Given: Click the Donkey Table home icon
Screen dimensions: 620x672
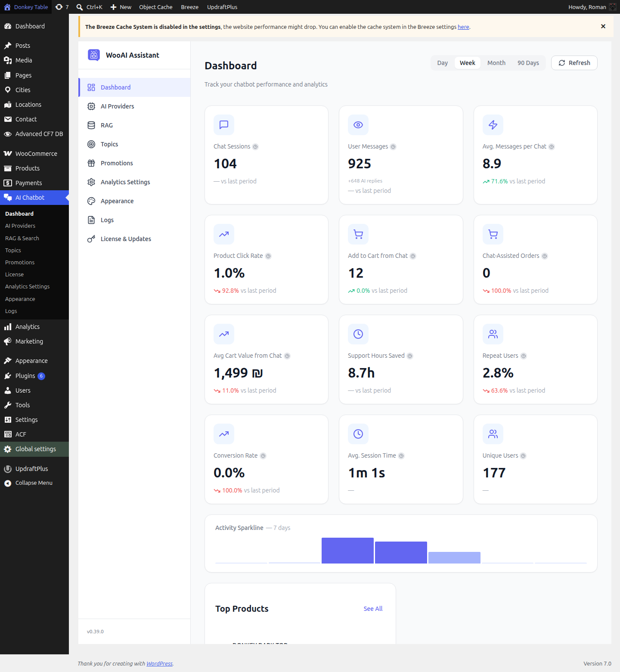Looking at the screenshot, I should click(x=7, y=7).
